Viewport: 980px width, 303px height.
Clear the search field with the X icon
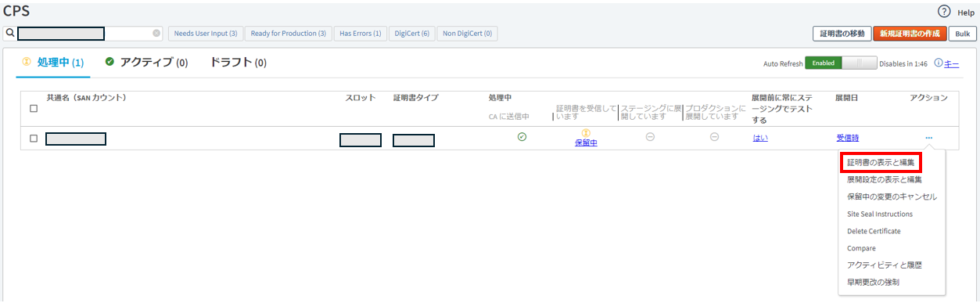coord(156,34)
